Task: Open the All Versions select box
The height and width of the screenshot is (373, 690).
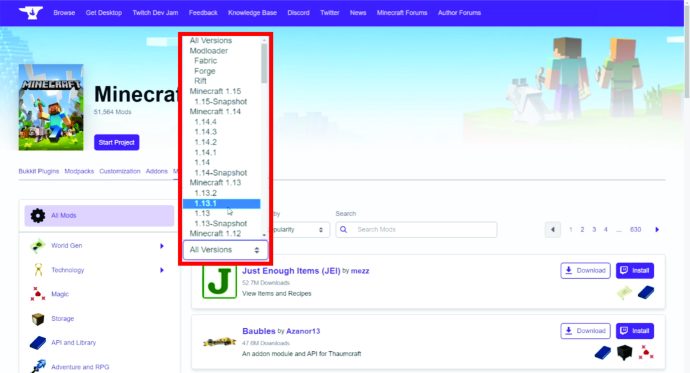Action: point(225,250)
